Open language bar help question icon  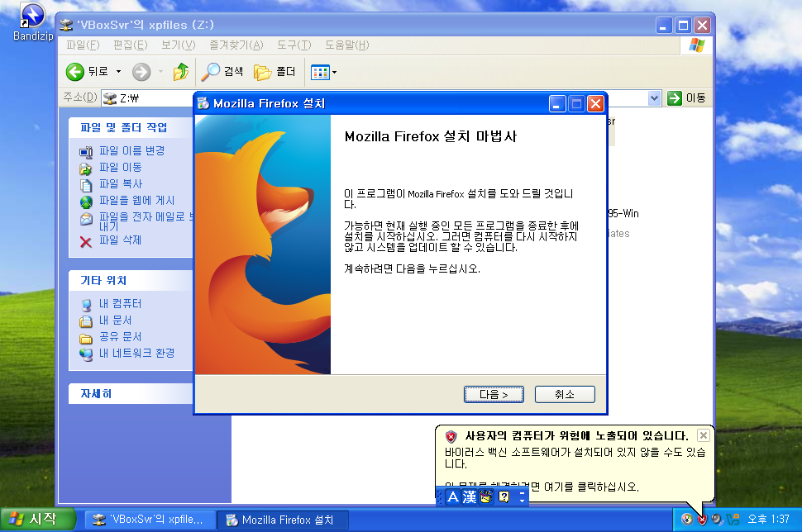point(504,496)
